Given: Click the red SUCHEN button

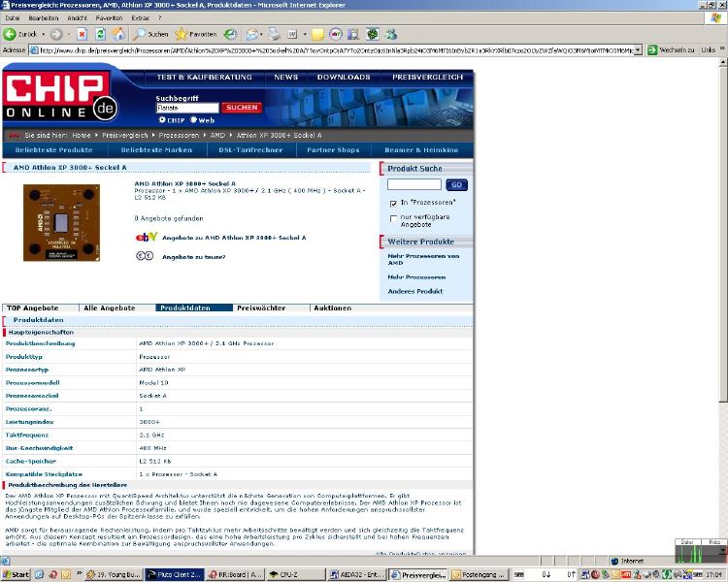Looking at the screenshot, I should (242, 108).
